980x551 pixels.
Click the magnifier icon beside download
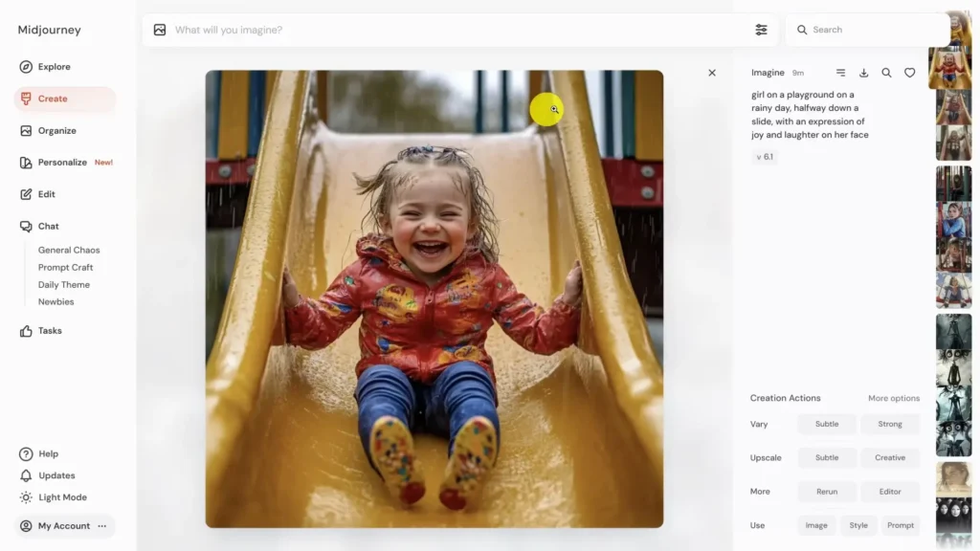[x=886, y=73]
